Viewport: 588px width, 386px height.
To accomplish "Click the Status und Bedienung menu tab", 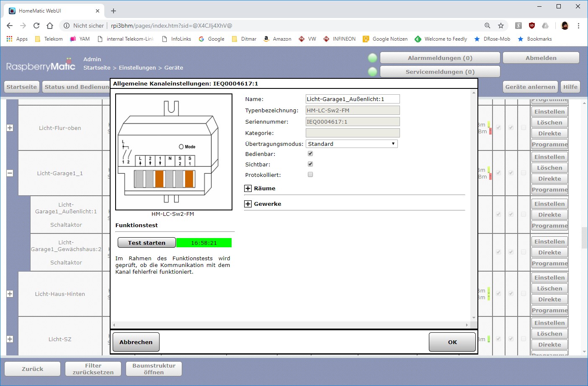I will point(77,87).
